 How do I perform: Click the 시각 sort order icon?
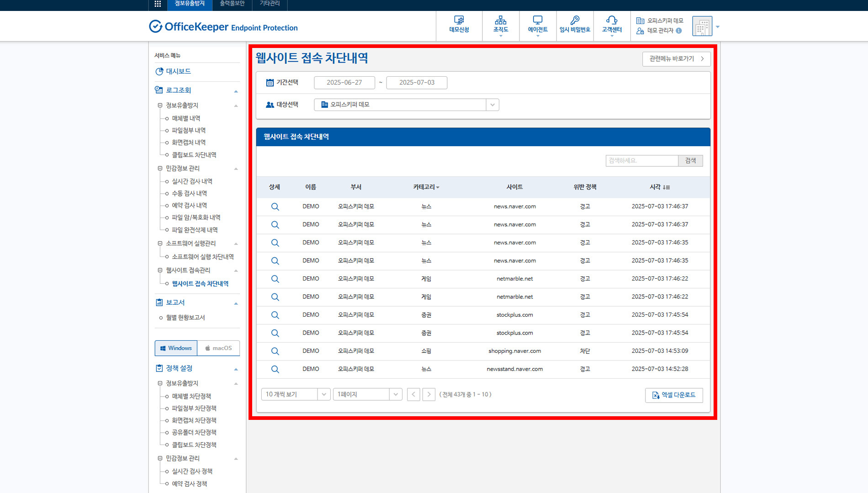click(666, 187)
